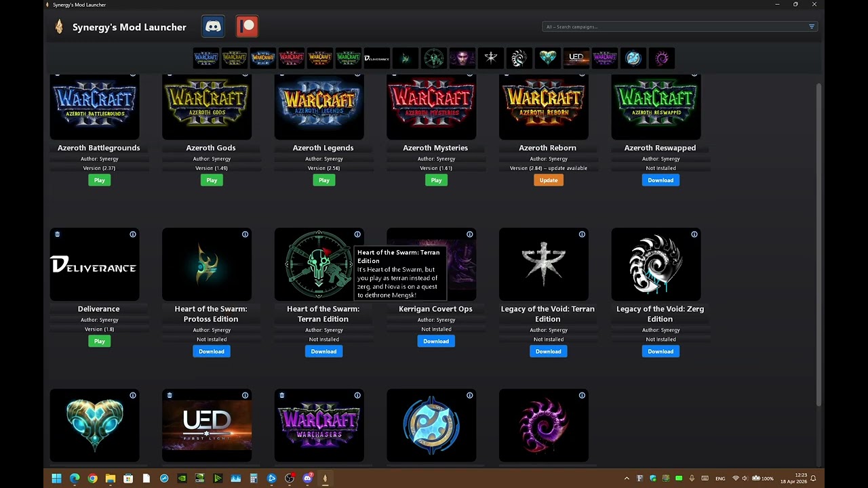Open info on UED First Light card
868x488 pixels.
(x=245, y=395)
